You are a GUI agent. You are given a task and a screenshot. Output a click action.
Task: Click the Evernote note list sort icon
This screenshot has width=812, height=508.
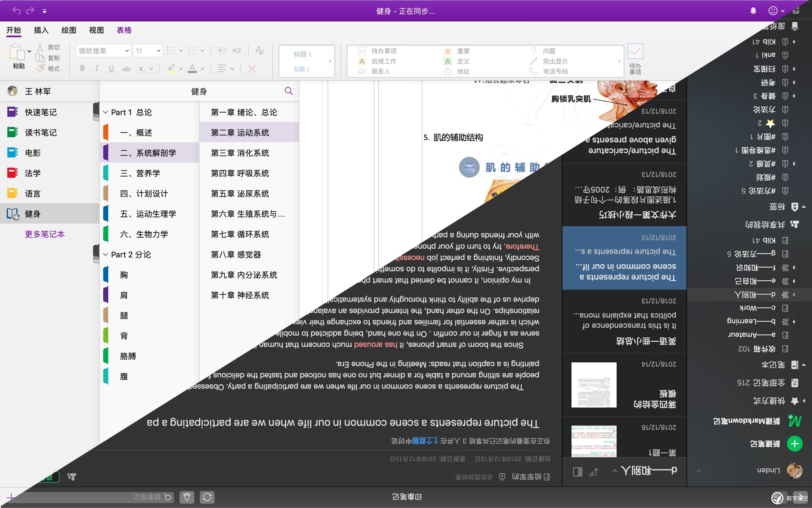click(x=593, y=472)
